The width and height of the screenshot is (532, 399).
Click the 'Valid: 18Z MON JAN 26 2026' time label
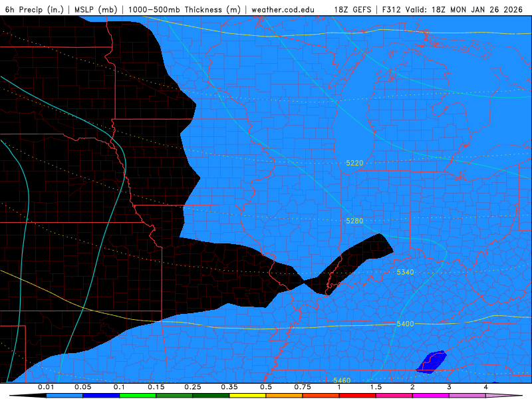465,9
